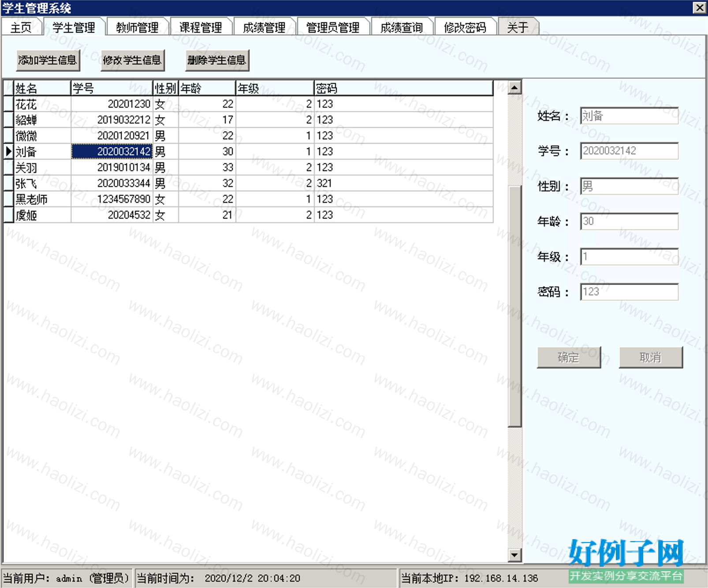Click the name cell 花花
The image size is (708, 588).
pos(42,104)
